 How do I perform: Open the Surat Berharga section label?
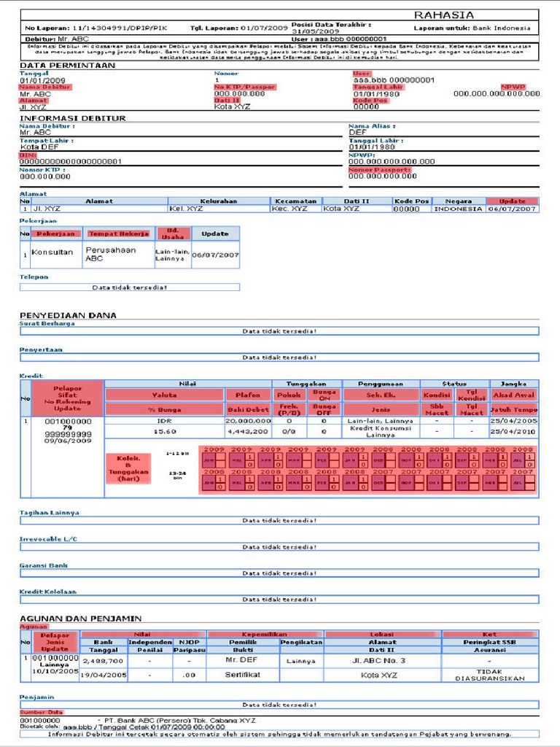click(x=47, y=323)
